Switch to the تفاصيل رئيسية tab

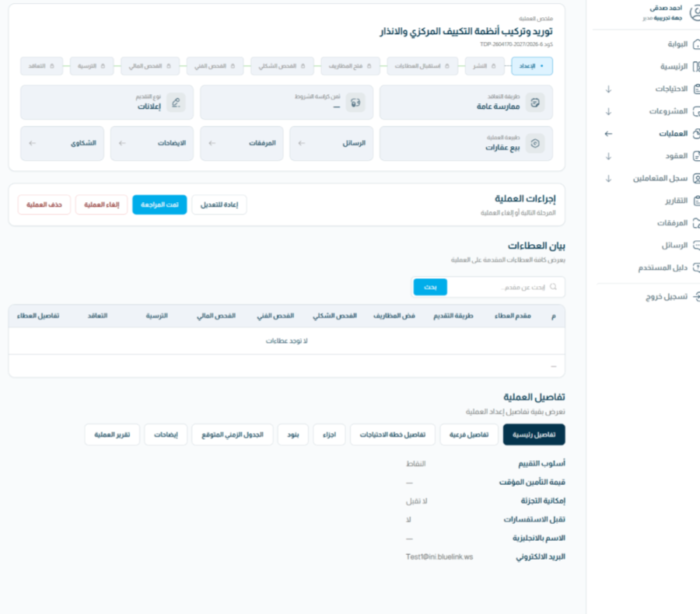534,434
